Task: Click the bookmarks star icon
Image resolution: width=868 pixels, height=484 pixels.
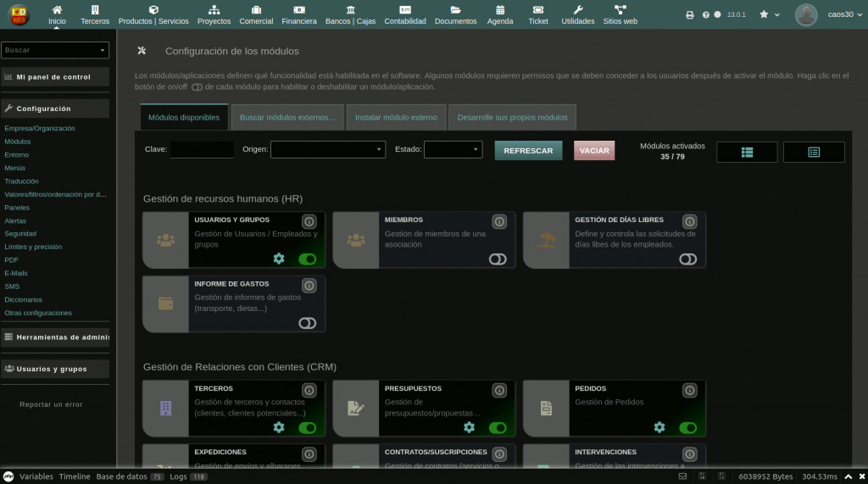Action: pyautogui.click(x=765, y=14)
